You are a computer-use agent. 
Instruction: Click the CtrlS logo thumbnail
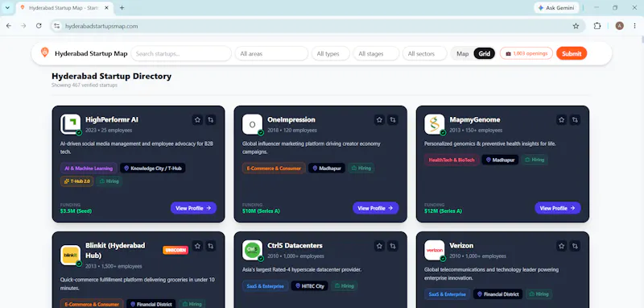tap(252, 250)
